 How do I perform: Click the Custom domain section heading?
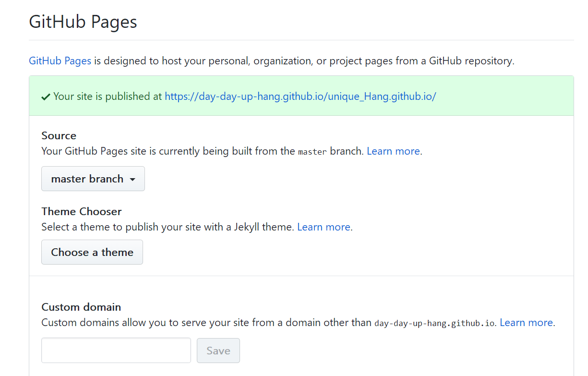coord(81,307)
